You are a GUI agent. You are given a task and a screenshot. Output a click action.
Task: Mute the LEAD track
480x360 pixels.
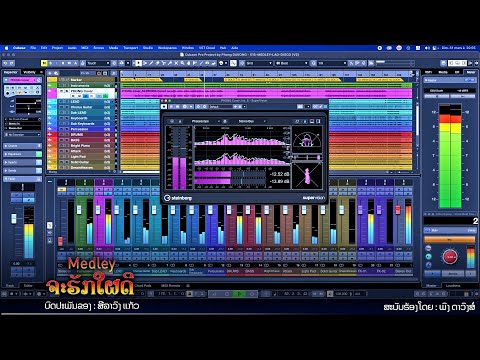61,102
